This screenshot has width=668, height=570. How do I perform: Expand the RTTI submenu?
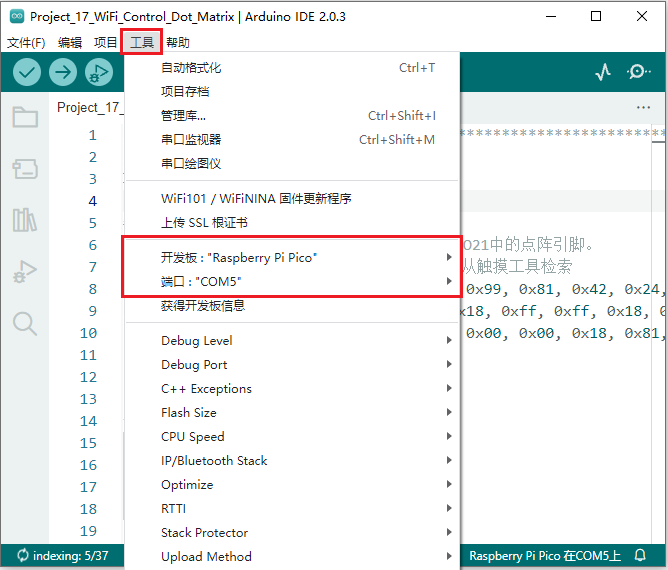click(x=292, y=508)
